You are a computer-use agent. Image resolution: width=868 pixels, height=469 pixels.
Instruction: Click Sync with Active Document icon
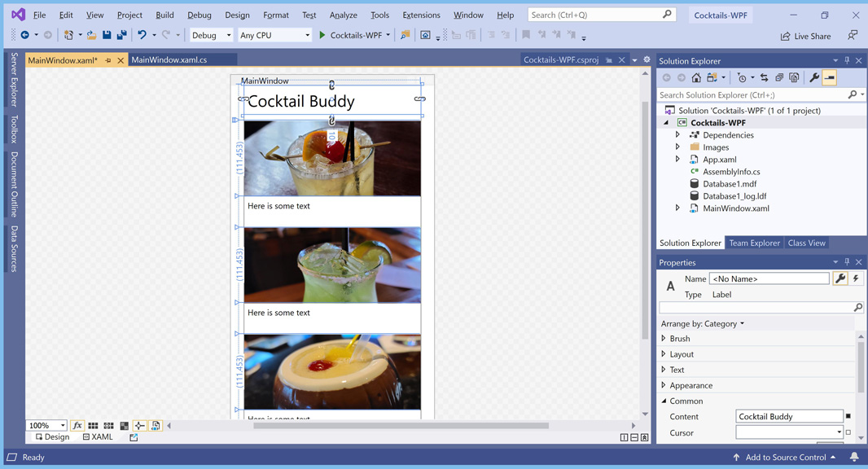pos(764,78)
